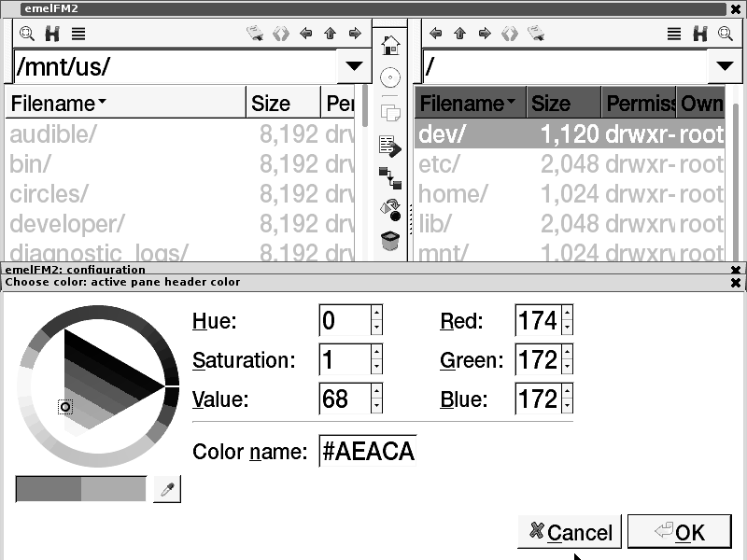
Task: Click the disc mountpoints icon
Action: 390,77
